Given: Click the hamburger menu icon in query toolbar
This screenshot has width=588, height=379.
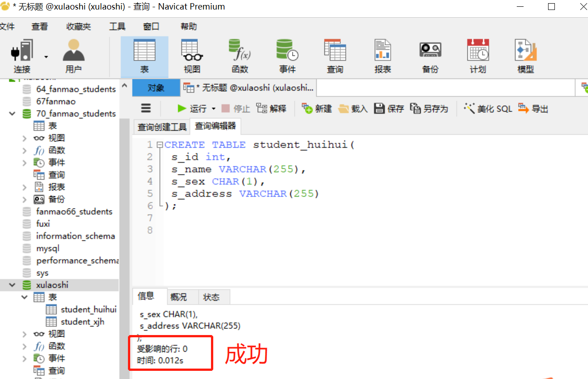Looking at the screenshot, I should point(146,108).
